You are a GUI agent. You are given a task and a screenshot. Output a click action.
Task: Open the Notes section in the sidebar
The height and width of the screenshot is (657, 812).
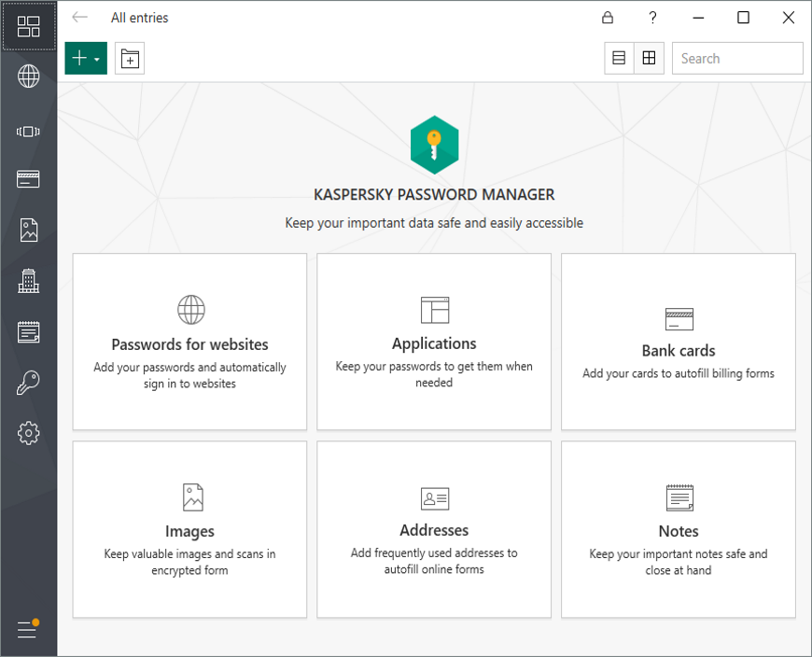(28, 331)
